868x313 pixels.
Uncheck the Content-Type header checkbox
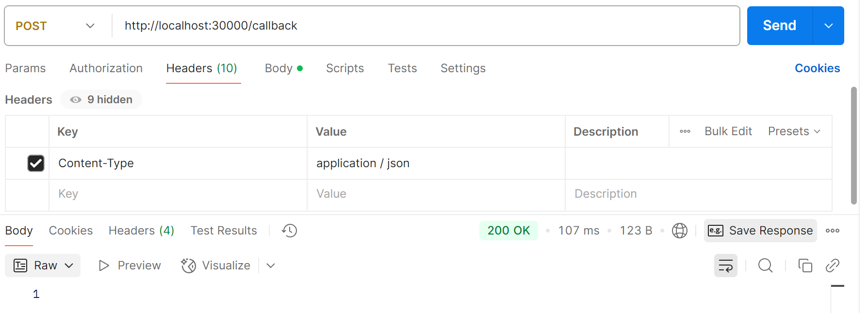(36, 163)
